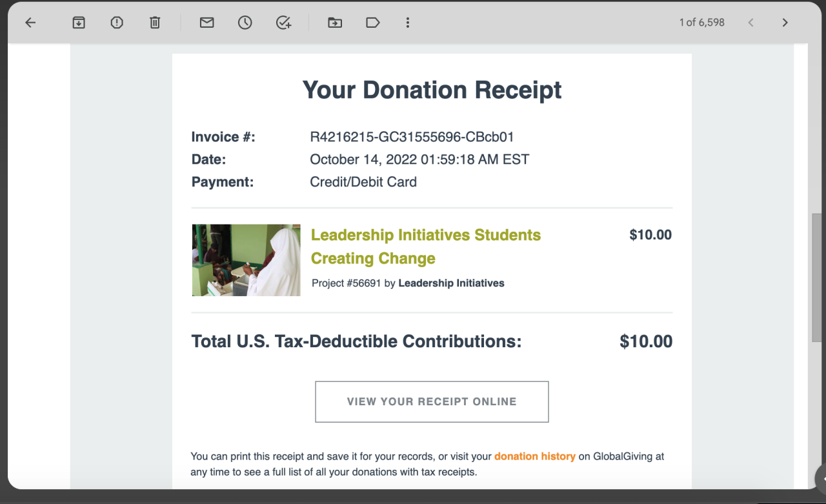826x504 pixels.
Task: Click the 1 of 6,598 email counter
Action: coord(701,23)
